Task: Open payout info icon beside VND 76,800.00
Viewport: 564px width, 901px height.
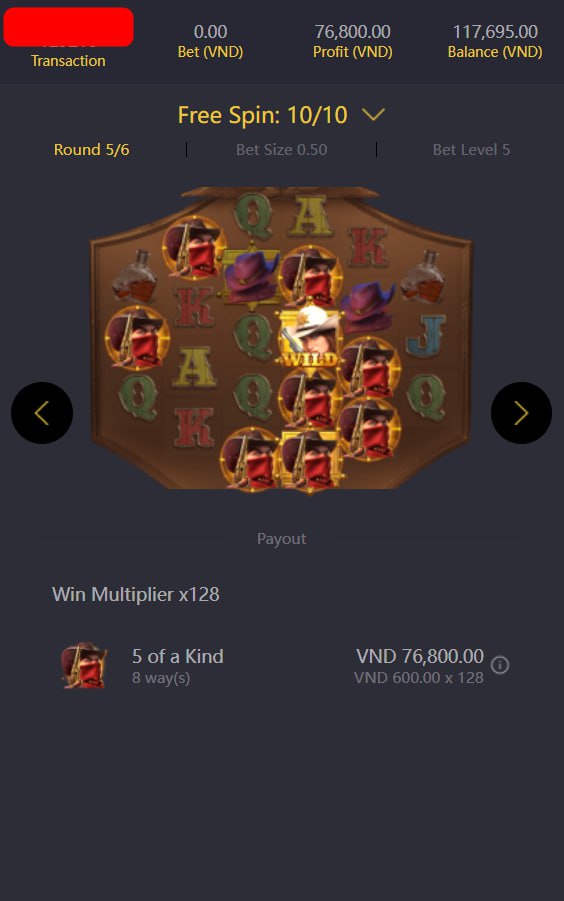Action: click(500, 665)
